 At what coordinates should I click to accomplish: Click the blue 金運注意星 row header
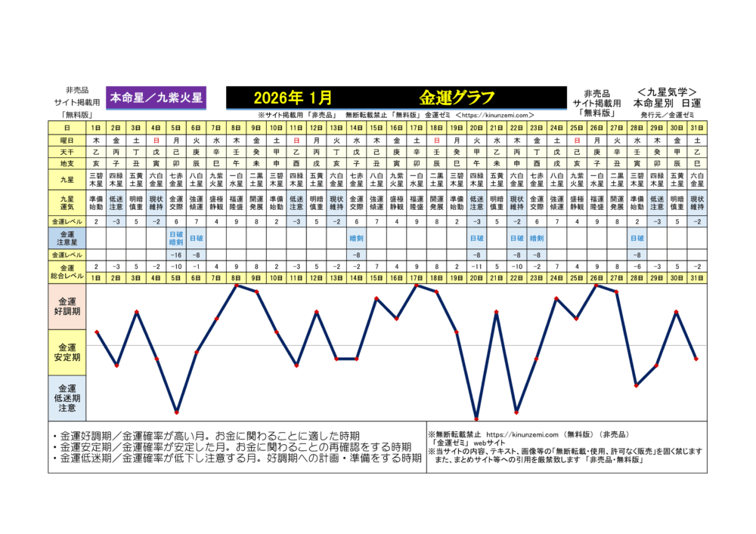[x=67, y=238]
